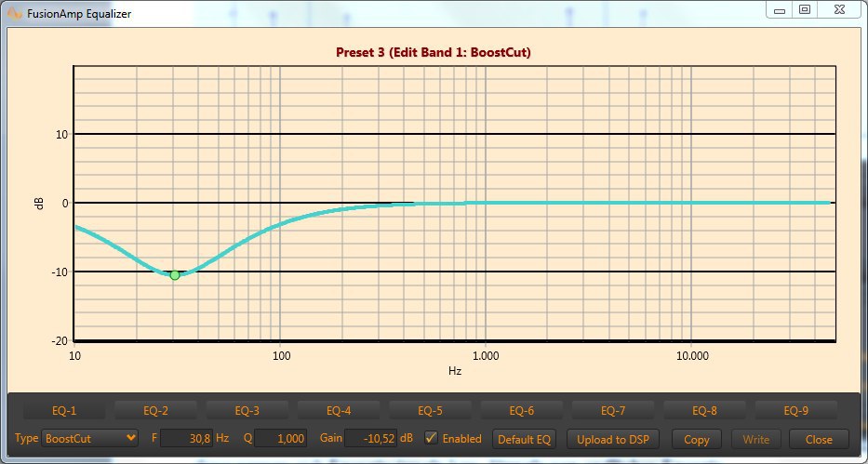
Task: Click the Gain dB input field
Action: coord(370,439)
